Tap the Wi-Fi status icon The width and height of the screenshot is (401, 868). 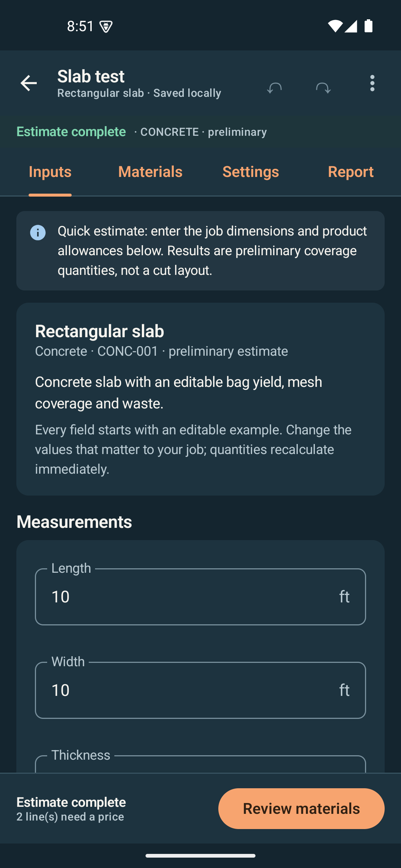[335, 26]
